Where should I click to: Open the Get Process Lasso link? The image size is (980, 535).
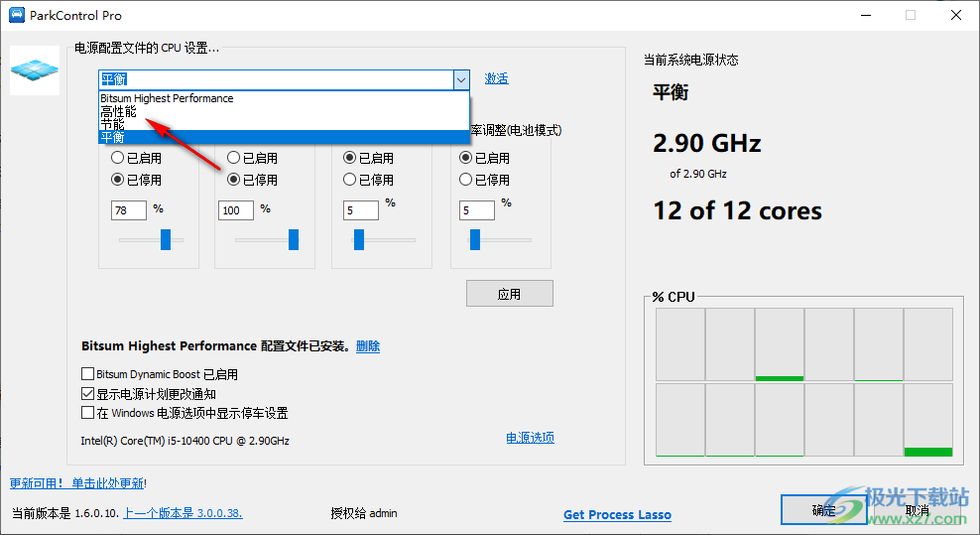[x=618, y=515]
